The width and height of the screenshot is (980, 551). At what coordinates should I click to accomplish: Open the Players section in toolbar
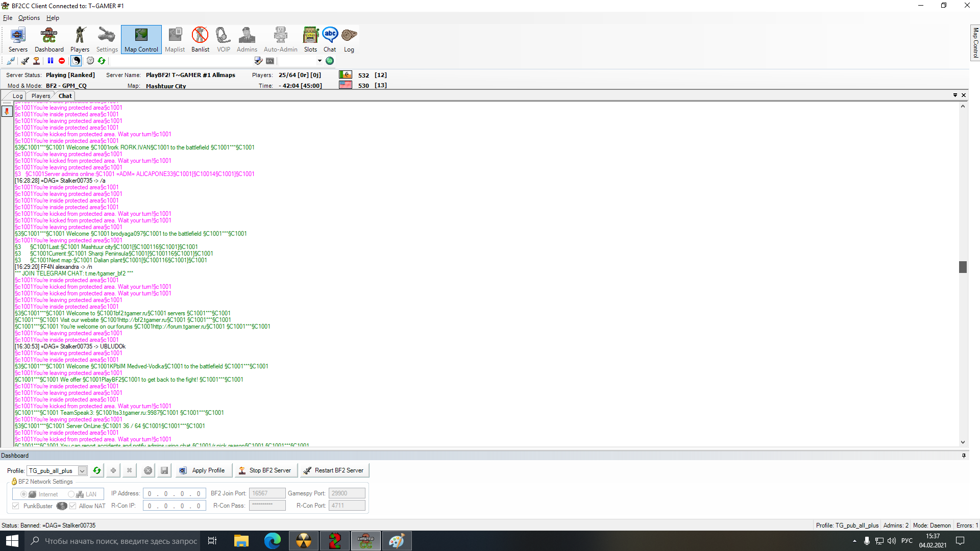click(80, 40)
